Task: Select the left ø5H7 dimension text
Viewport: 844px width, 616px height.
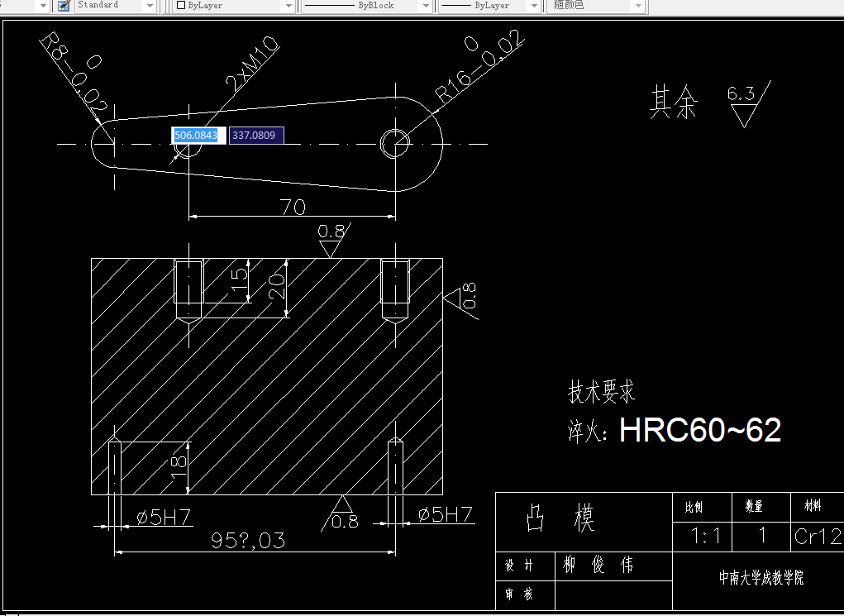Action: pos(164,518)
